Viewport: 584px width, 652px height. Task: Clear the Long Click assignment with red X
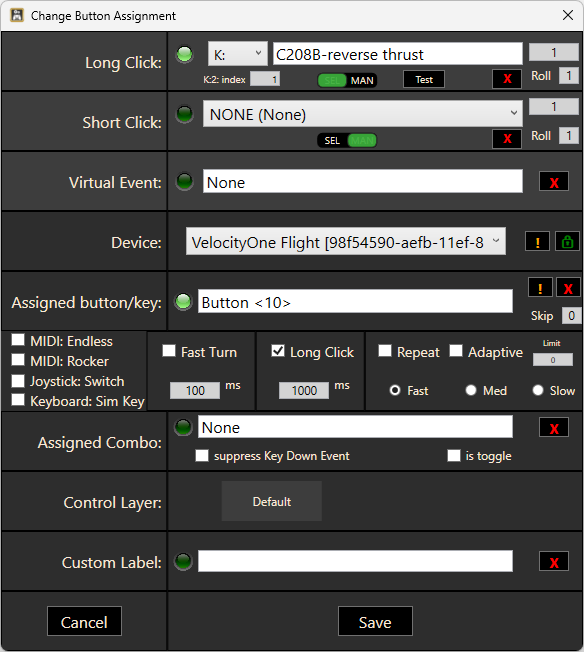coord(507,79)
